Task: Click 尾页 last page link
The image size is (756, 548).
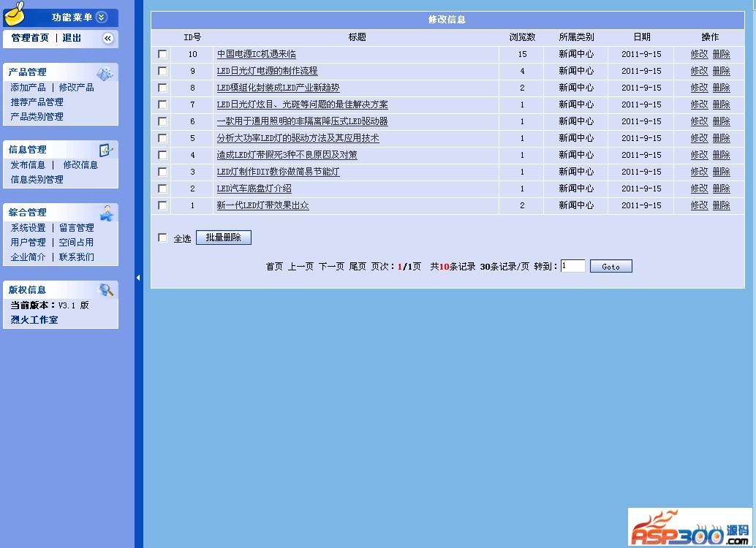Action: coord(358,267)
